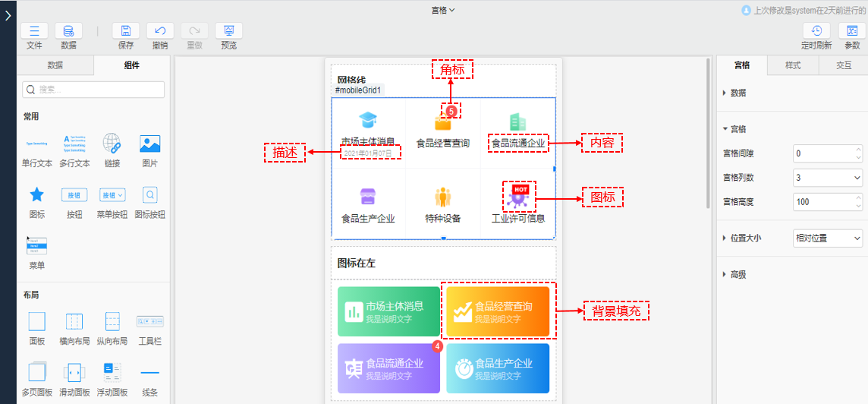Switch to the 数据 tab in left panel
Viewport: 868px width, 404px height.
click(x=55, y=65)
